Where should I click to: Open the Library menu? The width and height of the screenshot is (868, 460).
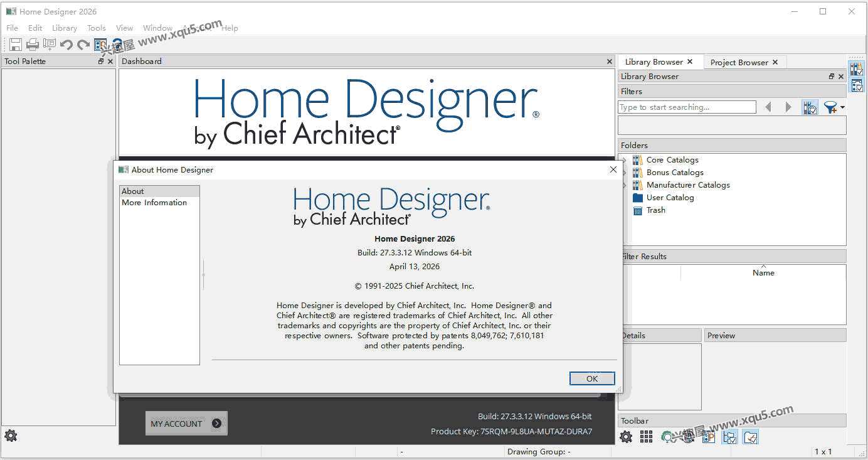tap(65, 28)
